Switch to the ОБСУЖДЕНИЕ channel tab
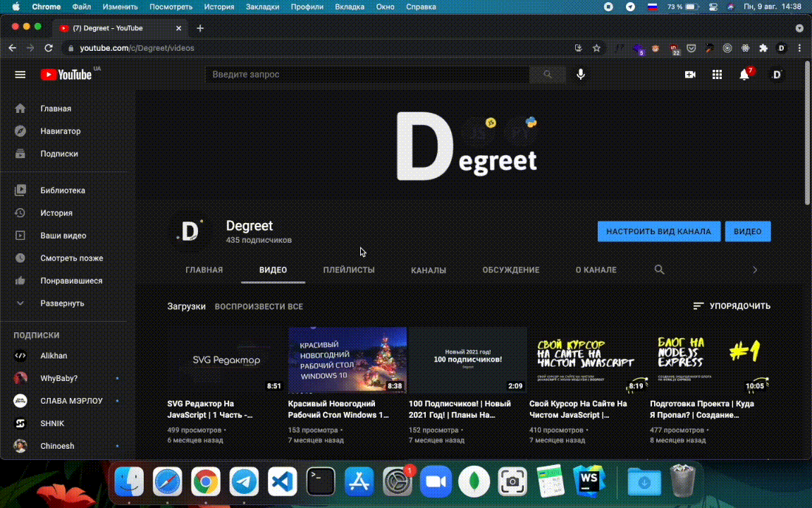812x508 pixels. tap(510, 270)
